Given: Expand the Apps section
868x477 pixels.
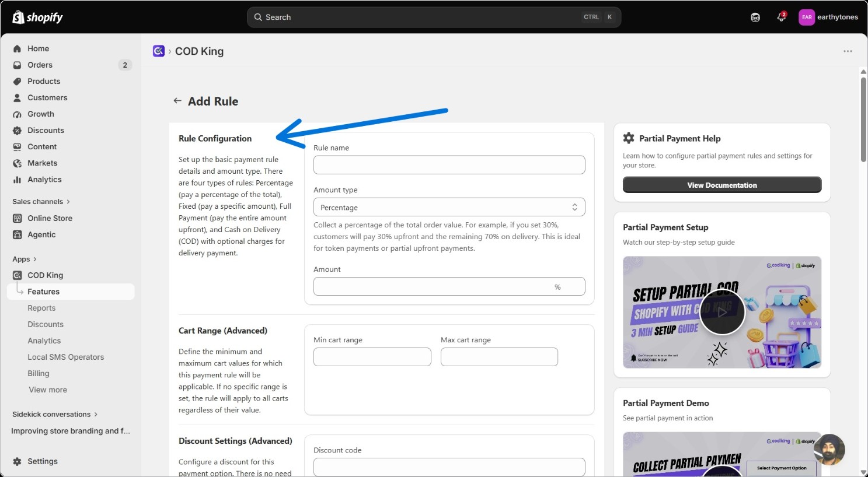Looking at the screenshot, I should click(x=25, y=259).
